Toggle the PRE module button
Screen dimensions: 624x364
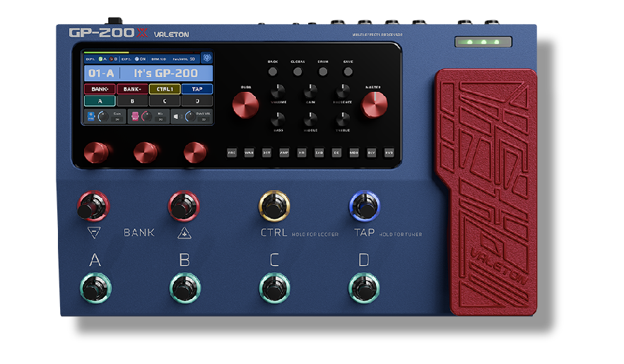click(232, 153)
